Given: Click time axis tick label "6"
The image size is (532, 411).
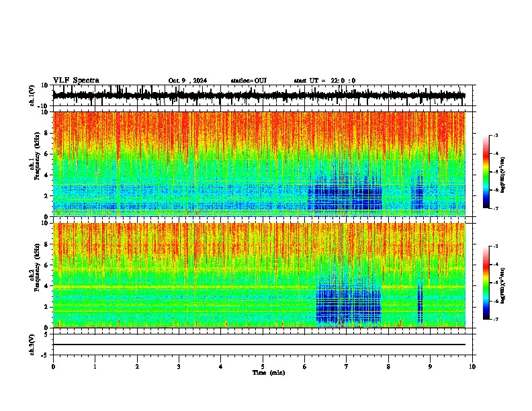Looking at the screenshot, I should point(305,367).
